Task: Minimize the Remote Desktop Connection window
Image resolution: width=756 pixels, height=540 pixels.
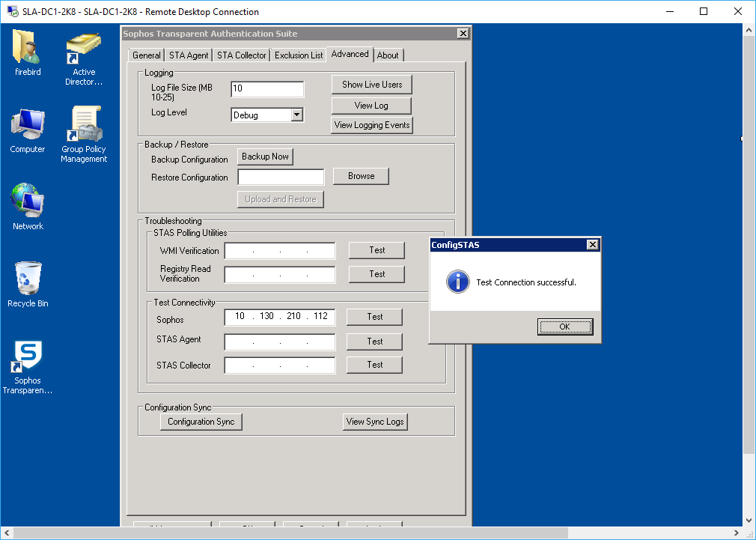Action: tap(670, 11)
